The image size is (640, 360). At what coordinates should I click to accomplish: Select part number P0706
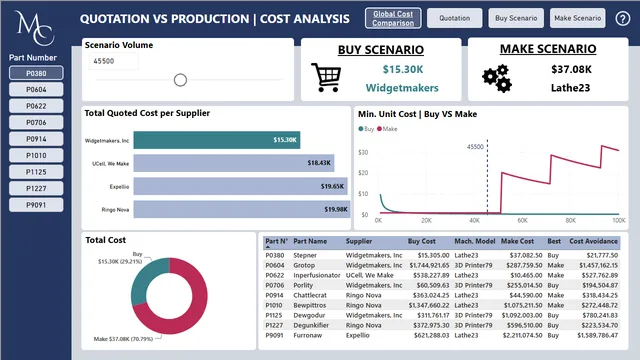(x=36, y=122)
